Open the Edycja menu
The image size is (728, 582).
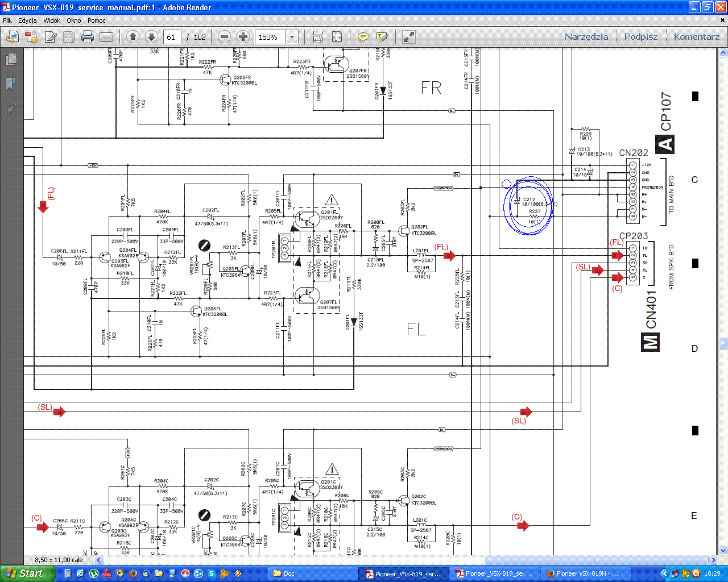point(27,20)
